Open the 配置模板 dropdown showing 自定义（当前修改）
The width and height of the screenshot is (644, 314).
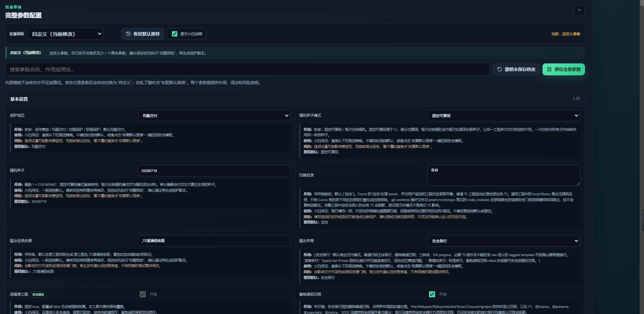[x=65, y=34]
